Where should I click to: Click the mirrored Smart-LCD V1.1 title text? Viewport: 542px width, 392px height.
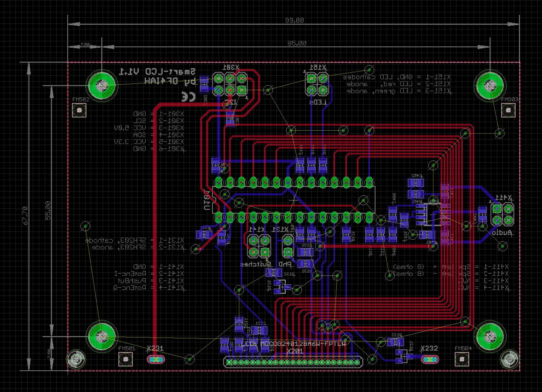pos(157,71)
